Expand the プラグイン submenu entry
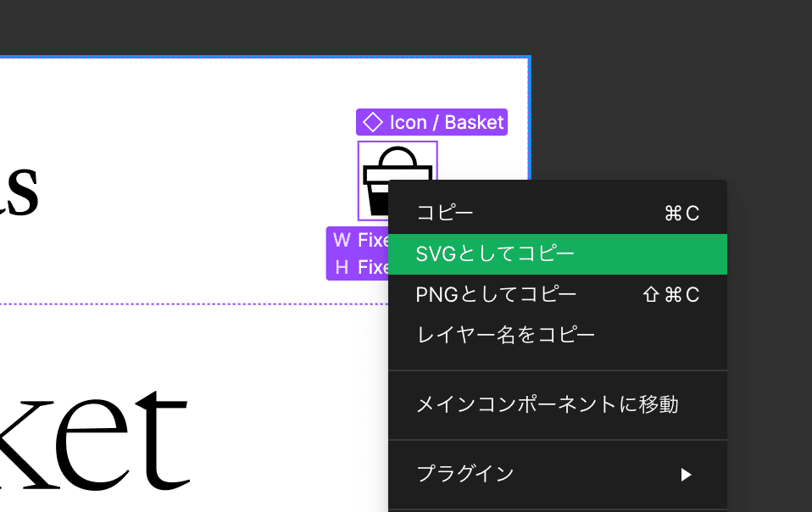 click(466, 475)
